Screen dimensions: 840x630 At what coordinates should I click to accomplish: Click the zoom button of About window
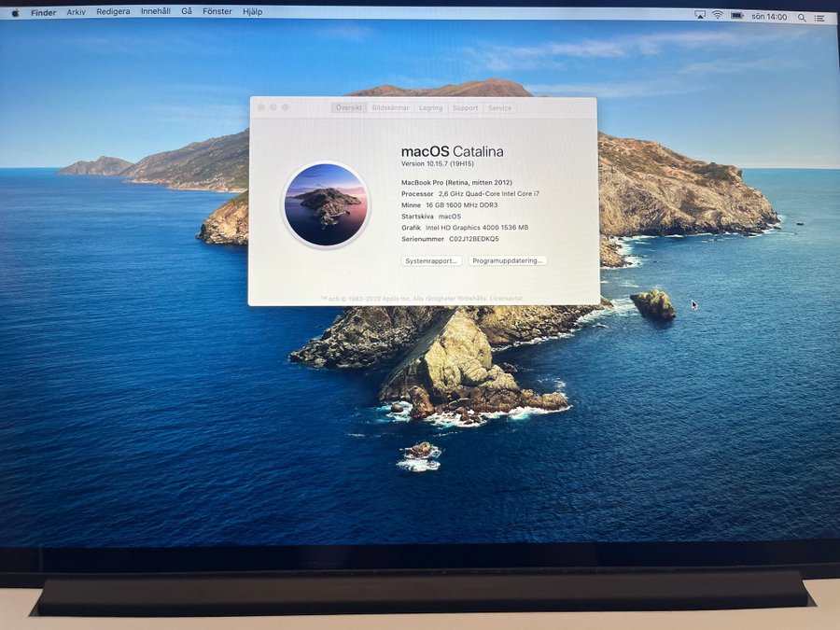285,107
